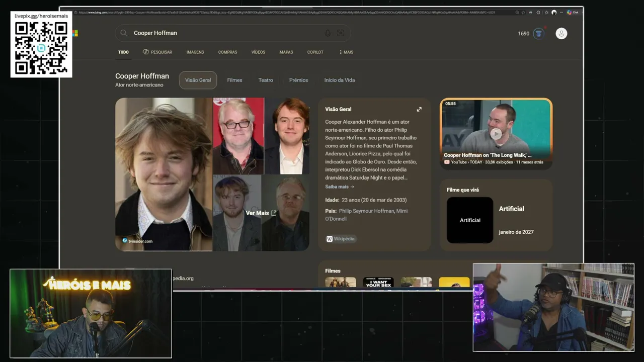The image size is (644, 362).
Task: Click the magnifier icon in Bing search box
Action: [124, 33]
